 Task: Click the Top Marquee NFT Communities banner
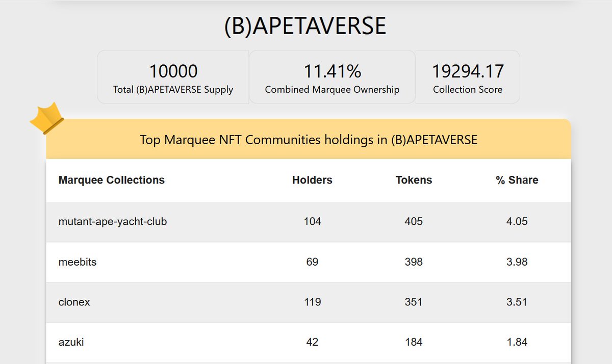point(309,139)
